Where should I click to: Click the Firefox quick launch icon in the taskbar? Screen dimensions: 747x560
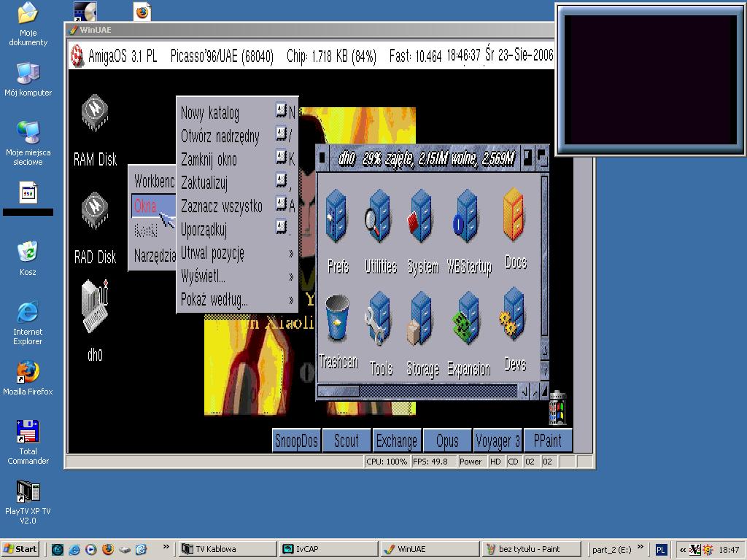pos(108,549)
